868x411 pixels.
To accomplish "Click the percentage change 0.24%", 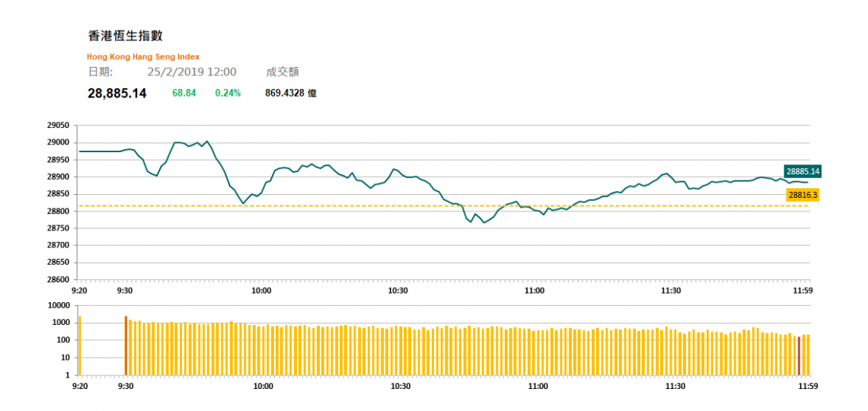I will pyautogui.click(x=228, y=93).
